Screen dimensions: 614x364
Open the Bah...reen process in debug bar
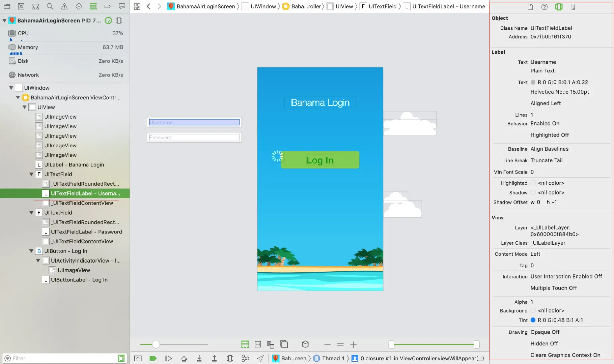(289, 358)
